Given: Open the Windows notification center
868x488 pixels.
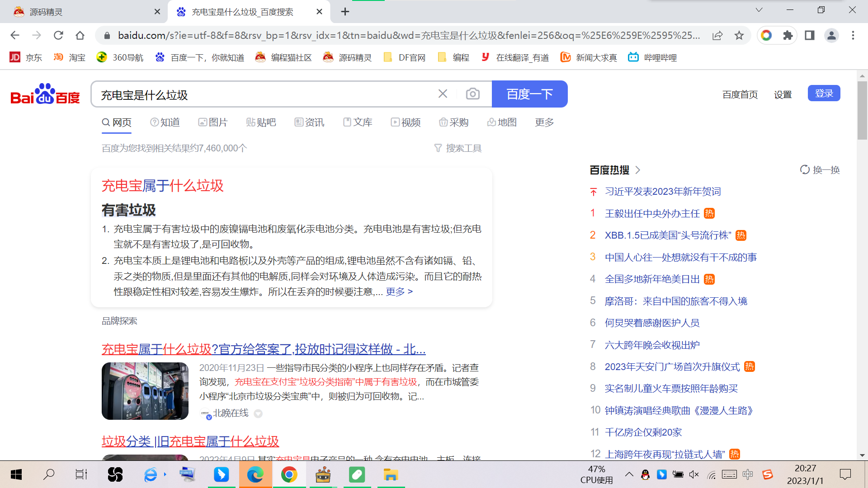Looking at the screenshot, I should click(845, 474).
